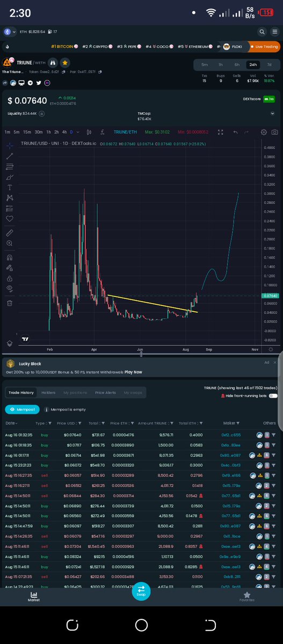Click the TradingView logo on chart
The width and height of the screenshot is (283, 644).
pos(25,339)
